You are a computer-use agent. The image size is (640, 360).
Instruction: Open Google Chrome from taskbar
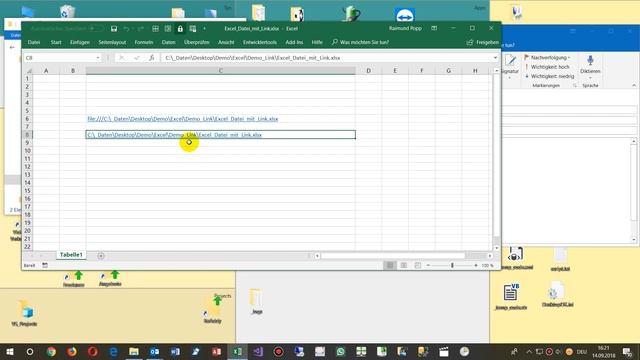(51, 351)
